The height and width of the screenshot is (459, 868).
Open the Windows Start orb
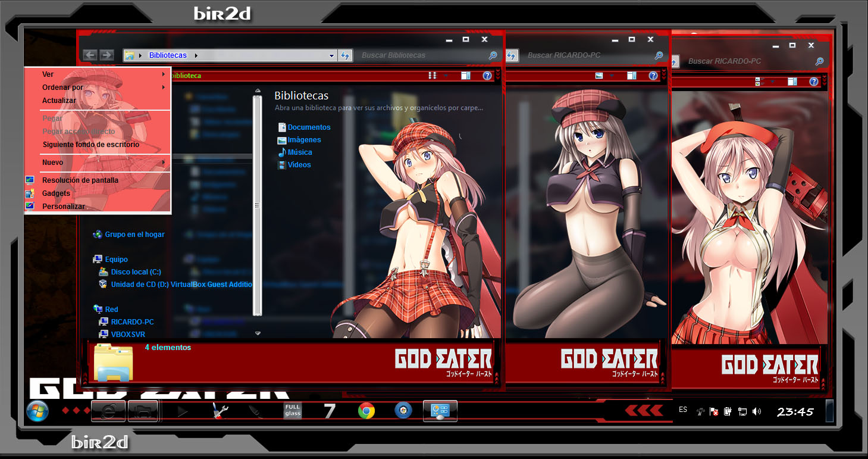pos(37,411)
